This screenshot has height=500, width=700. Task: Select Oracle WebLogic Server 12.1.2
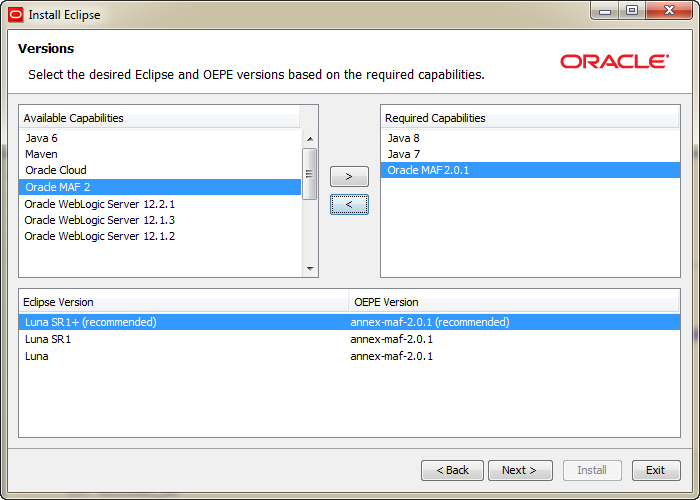(x=160, y=236)
